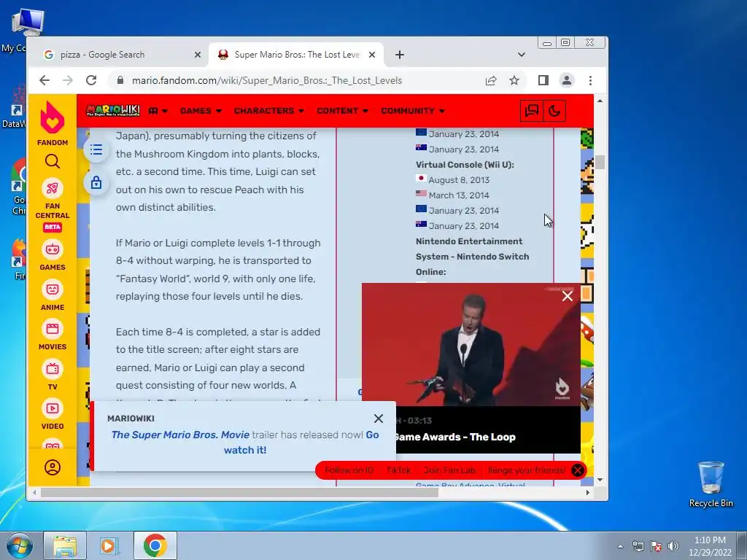Open the Chrome profile avatar
Image resolution: width=747 pixels, height=560 pixels.
pos(566,80)
